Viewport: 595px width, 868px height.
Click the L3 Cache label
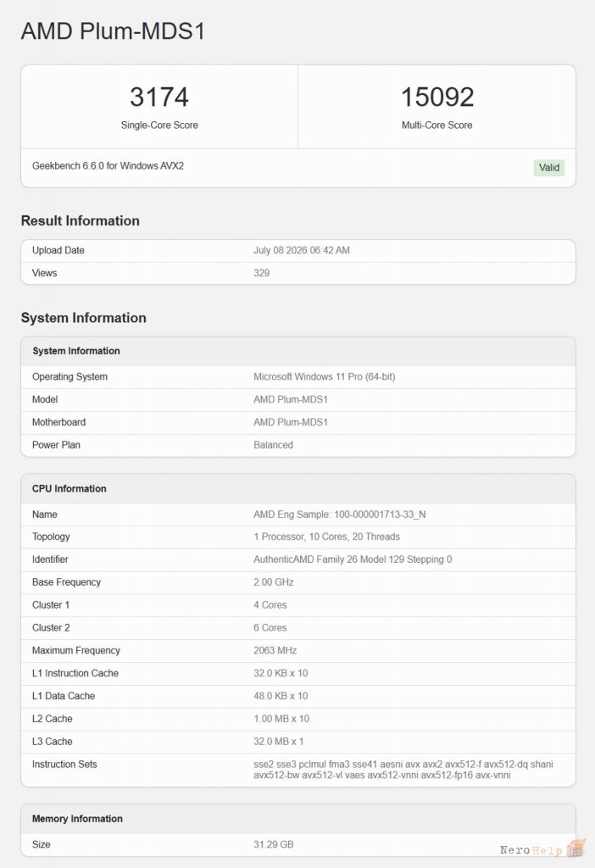pos(52,741)
